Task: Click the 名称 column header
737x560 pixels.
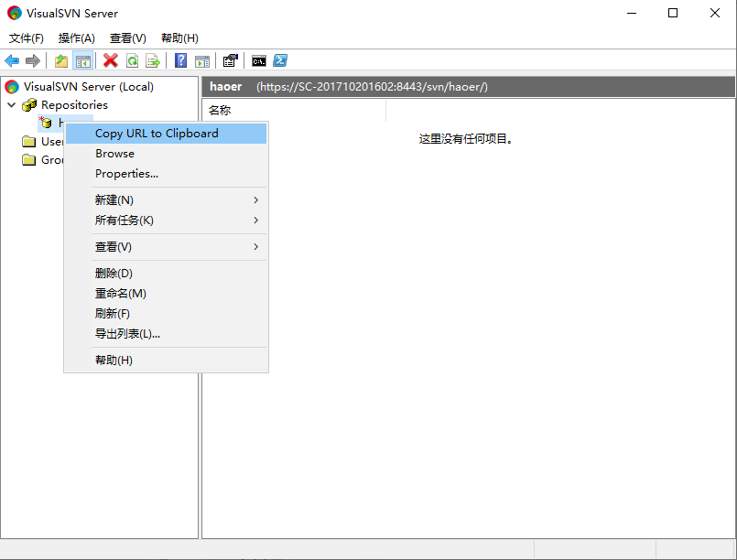Action: pyautogui.click(x=294, y=111)
